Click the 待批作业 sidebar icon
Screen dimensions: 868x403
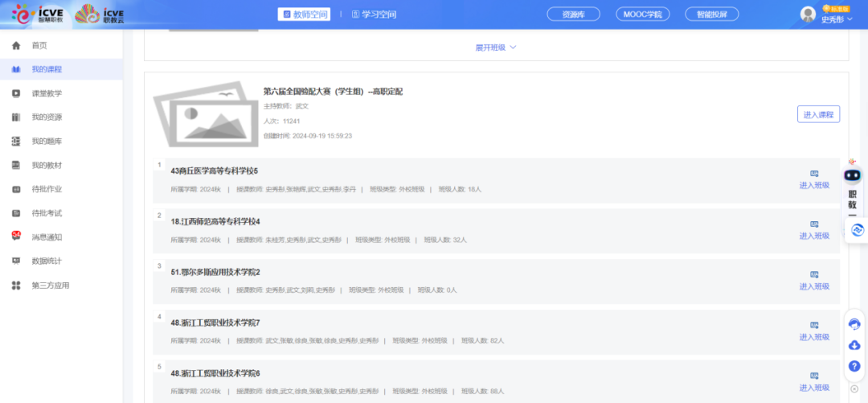pyautogui.click(x=16, y=189)
